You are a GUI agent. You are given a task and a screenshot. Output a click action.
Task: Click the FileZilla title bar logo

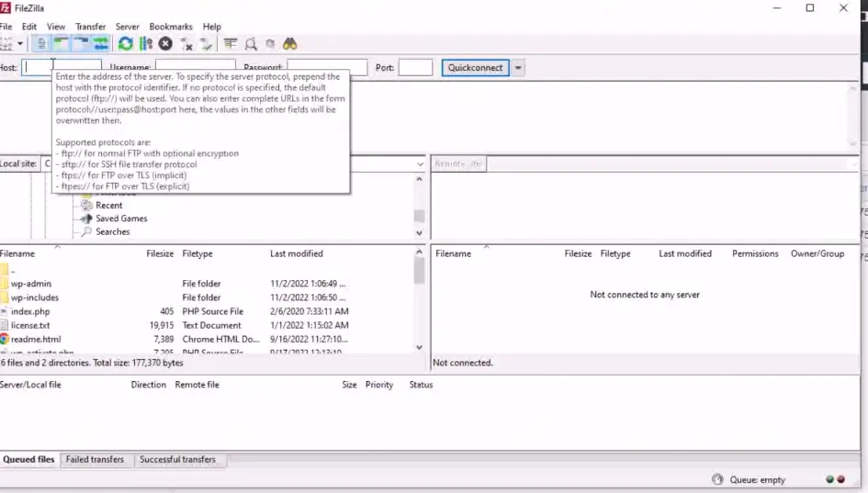pyautogui.click(x=5, y=7)
